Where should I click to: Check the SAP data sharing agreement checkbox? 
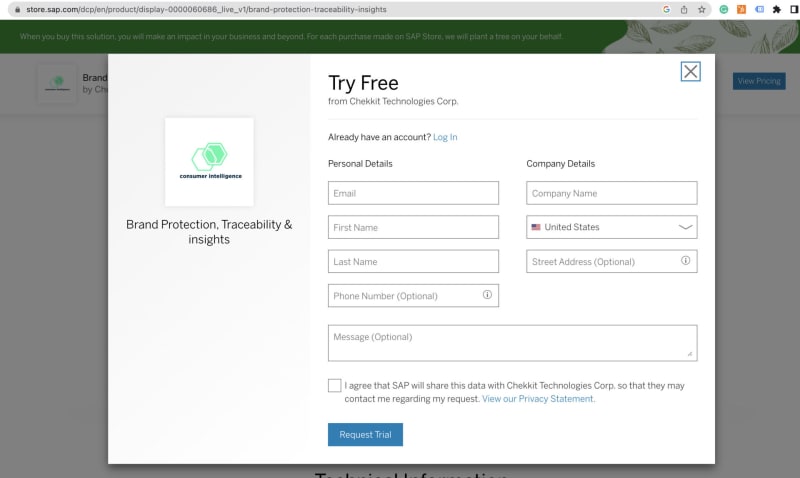335,386
